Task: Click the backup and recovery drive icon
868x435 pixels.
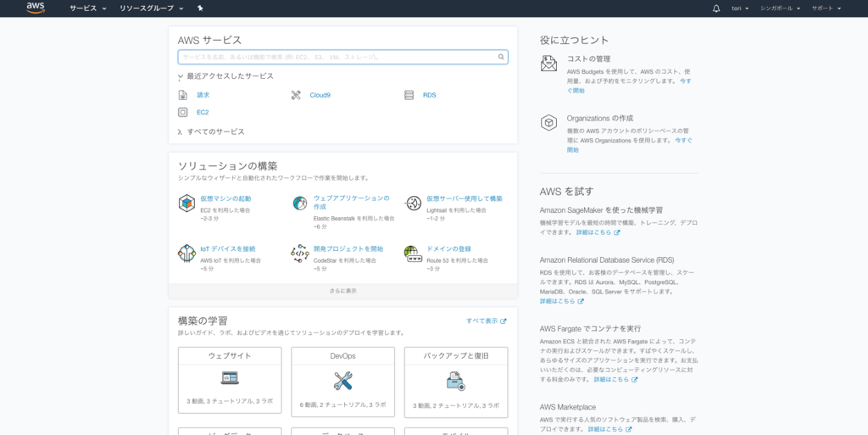Action: point(455,381)
